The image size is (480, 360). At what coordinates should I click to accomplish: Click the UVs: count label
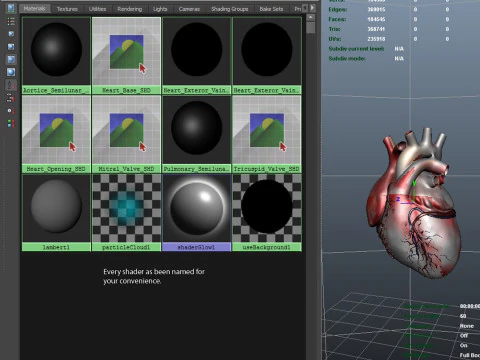click(x=335, y=39)
